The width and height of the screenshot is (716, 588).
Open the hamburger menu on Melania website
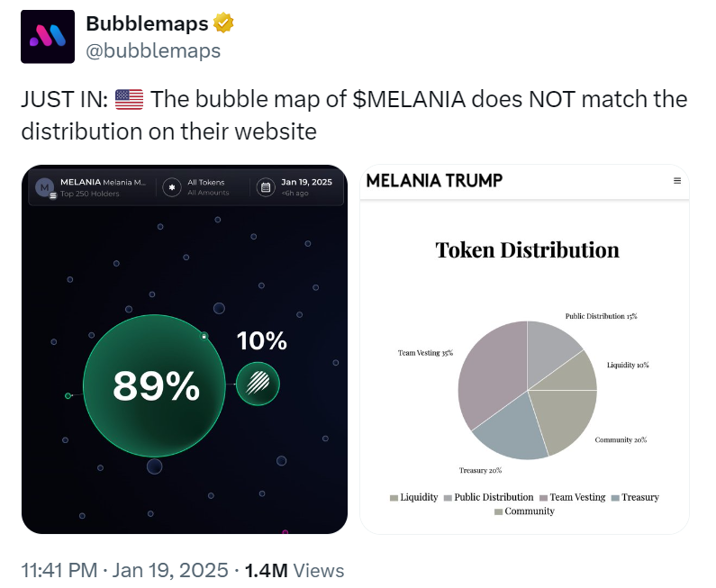coord(677,181)
